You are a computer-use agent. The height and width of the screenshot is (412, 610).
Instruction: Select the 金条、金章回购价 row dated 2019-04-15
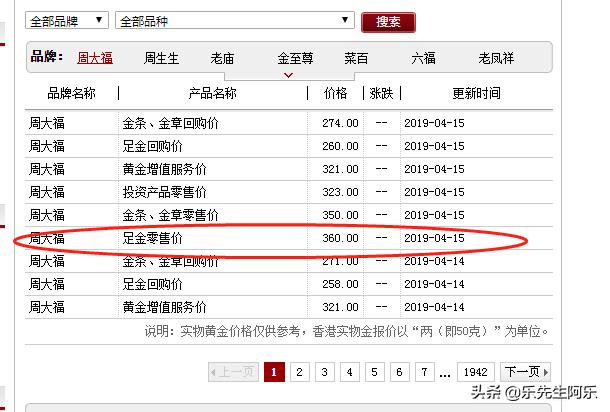(x=289, y=123)
